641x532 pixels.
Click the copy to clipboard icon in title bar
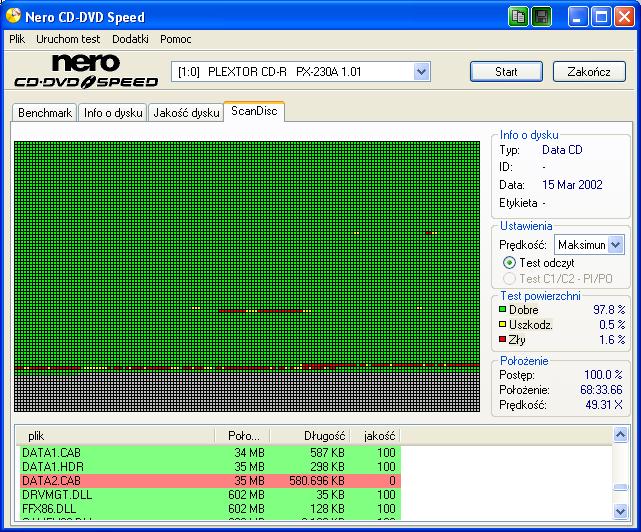(x=518, y=17)
